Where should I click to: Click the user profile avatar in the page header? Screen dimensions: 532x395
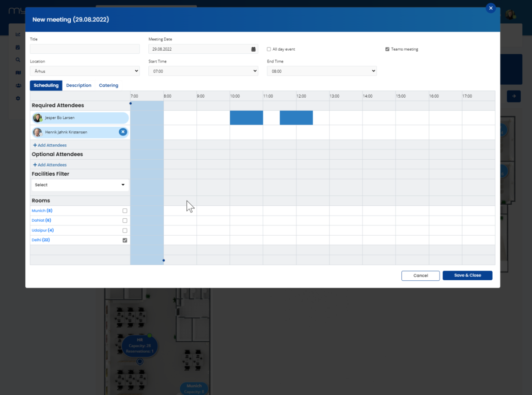[510, 14]
